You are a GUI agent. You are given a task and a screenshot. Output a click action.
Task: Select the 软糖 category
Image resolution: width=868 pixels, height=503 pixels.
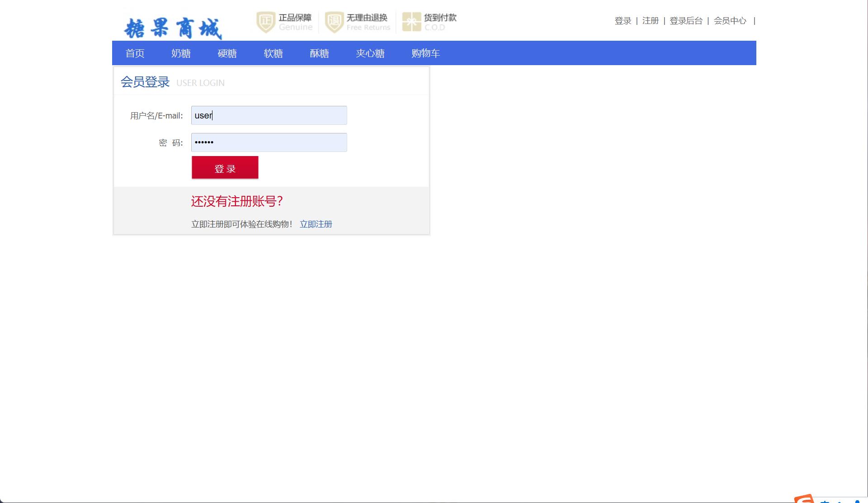click(x=273, y=53)
